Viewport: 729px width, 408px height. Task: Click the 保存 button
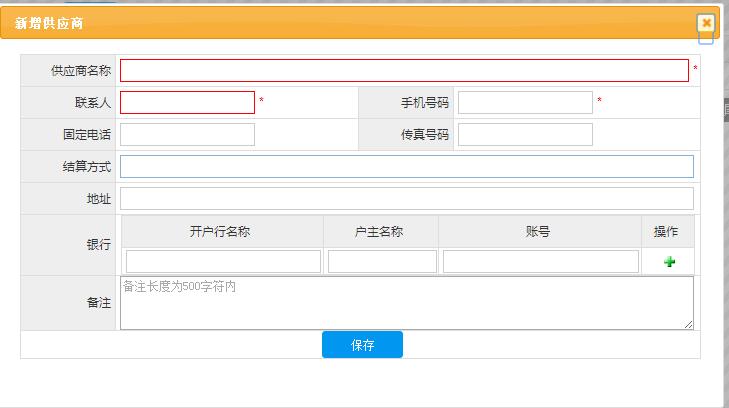pos(362,345)
